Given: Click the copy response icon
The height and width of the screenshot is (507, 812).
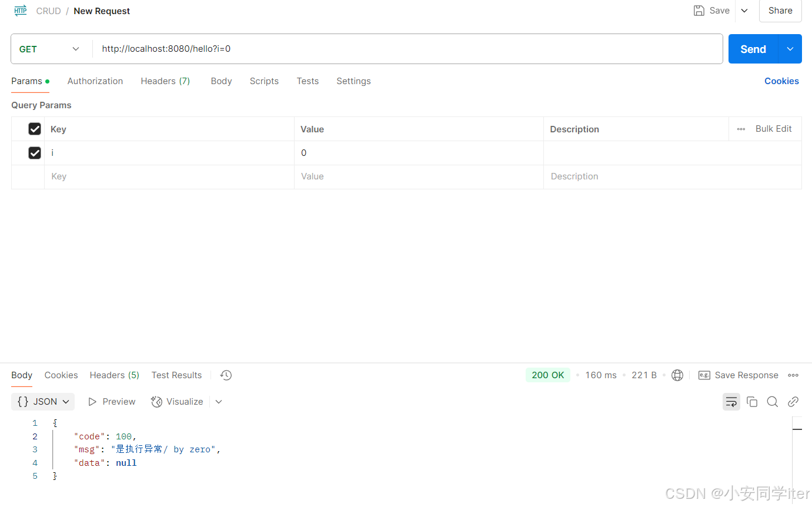Looking at the screenshot, I should pos(752,402).
